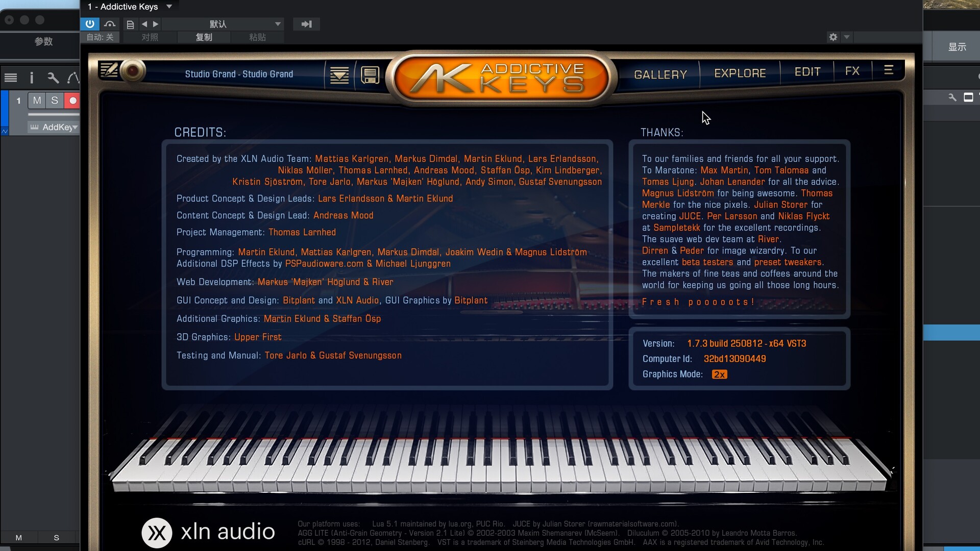Click the wrench options icon in track toolbar
The width and height of the screenshot is (980, 551).
click(x=53, y=78)
